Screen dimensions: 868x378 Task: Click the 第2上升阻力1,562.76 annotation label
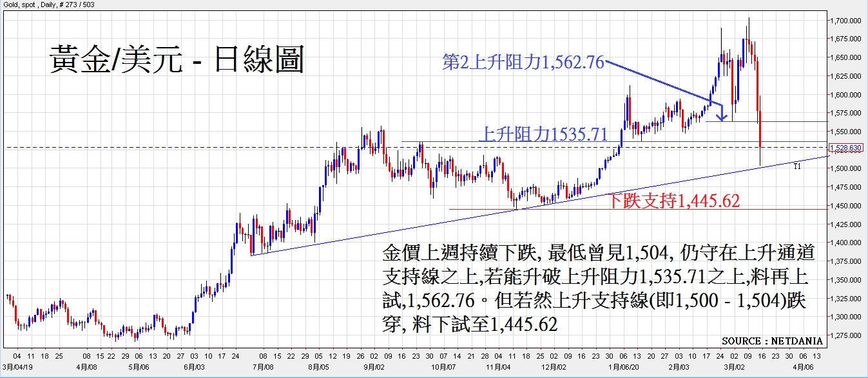[523, 62]
